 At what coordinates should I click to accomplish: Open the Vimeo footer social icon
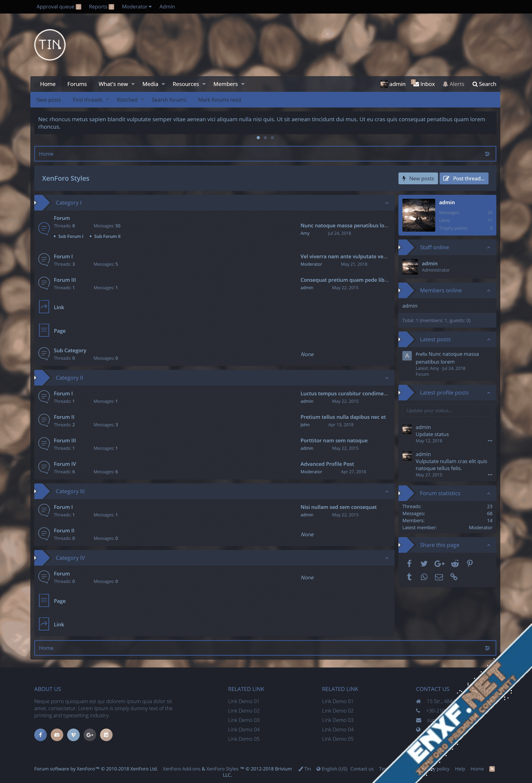[x=73, y=735]
